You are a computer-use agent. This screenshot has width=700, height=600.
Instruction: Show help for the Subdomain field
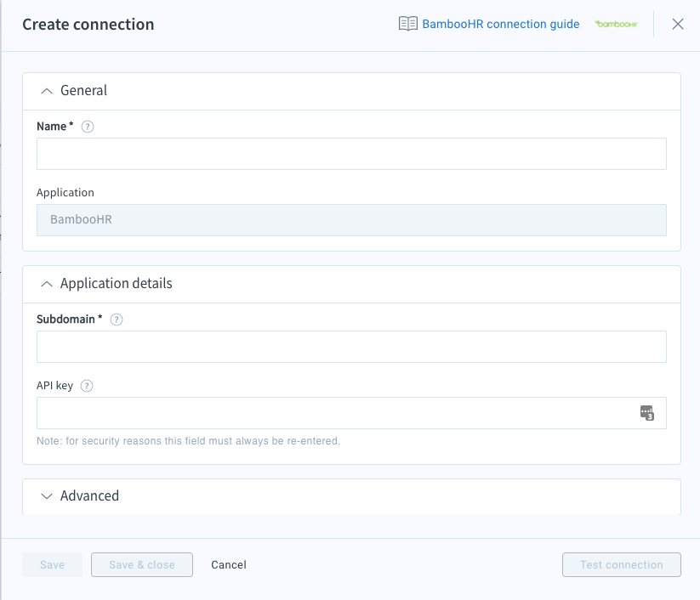tap(117, 320)
